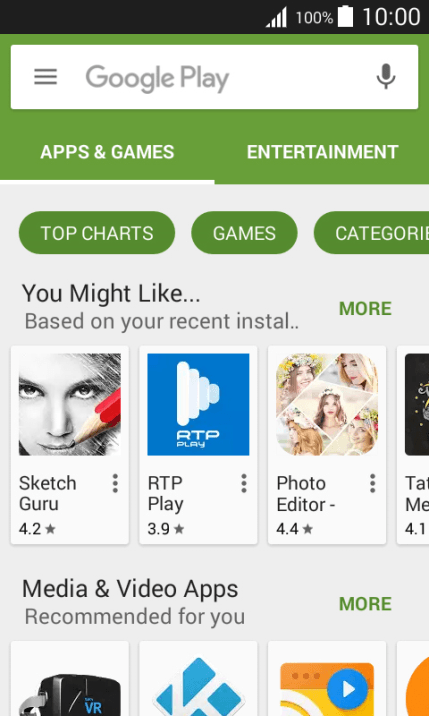View more Media & Video Apps

pyautogui.click(x=365, y=604)
